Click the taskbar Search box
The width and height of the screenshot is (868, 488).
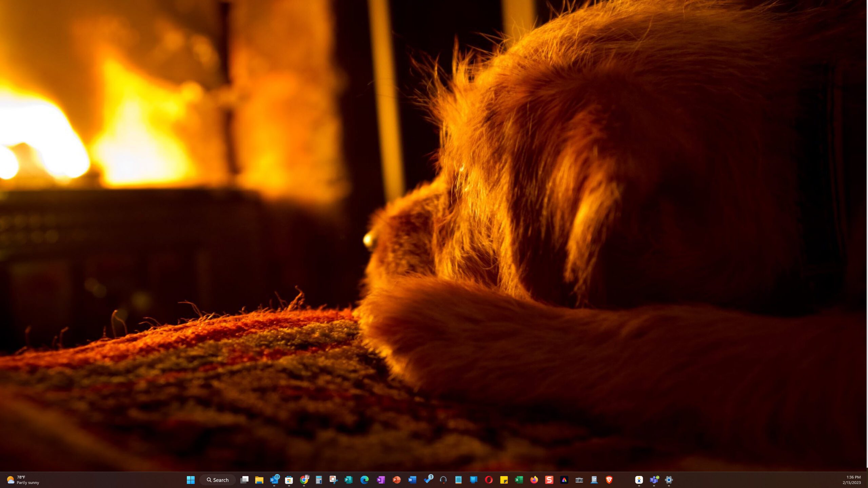click(x=218, y=480)
